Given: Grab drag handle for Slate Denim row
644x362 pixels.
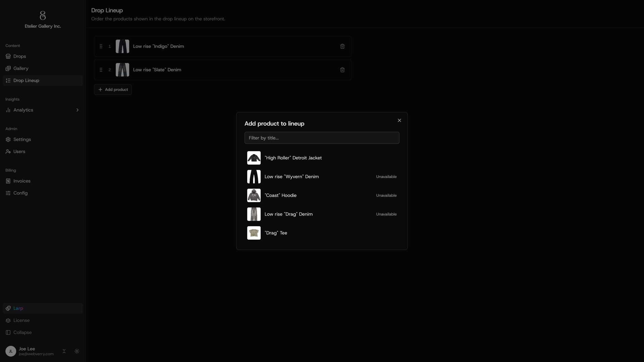Looking at the screenshot, I should click(101, 70).
